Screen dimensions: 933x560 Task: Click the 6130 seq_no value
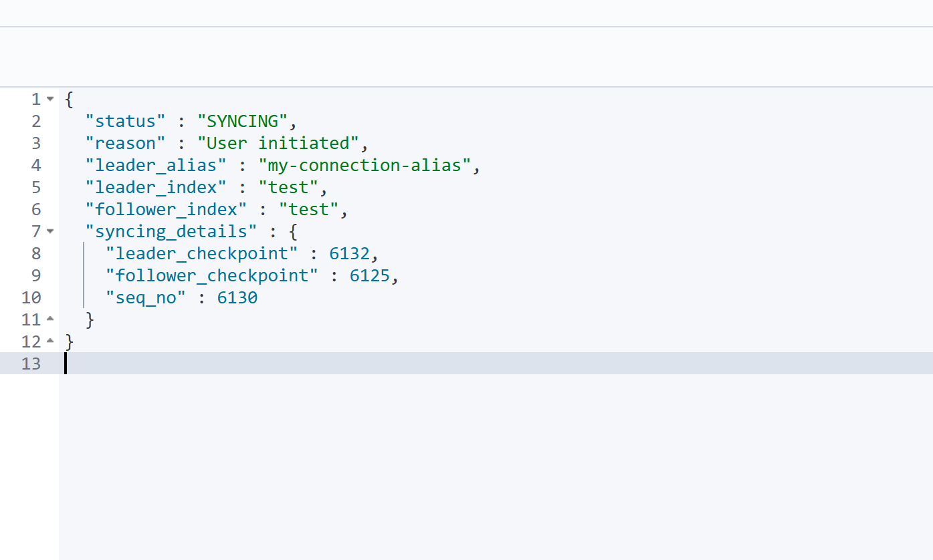pyautogui.click(x=237, y=297)
